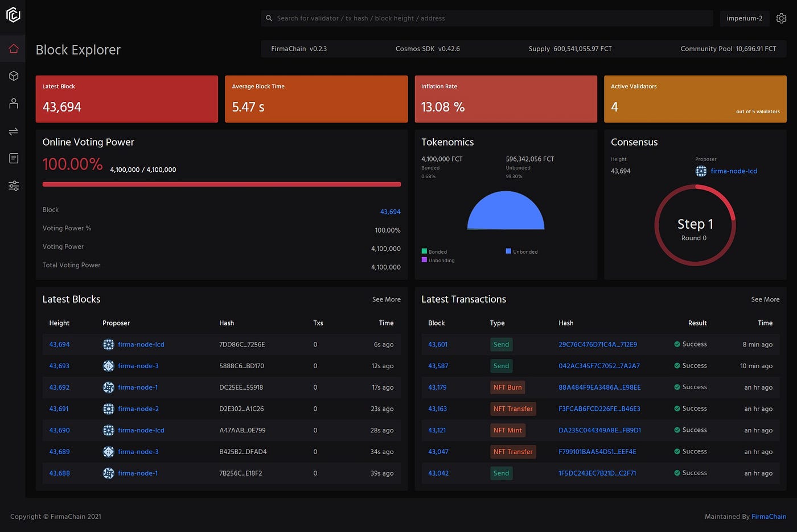
Task: Click the proposer avatar in block row 43,690
Action: pyautogui.click(x=108, y=430)
